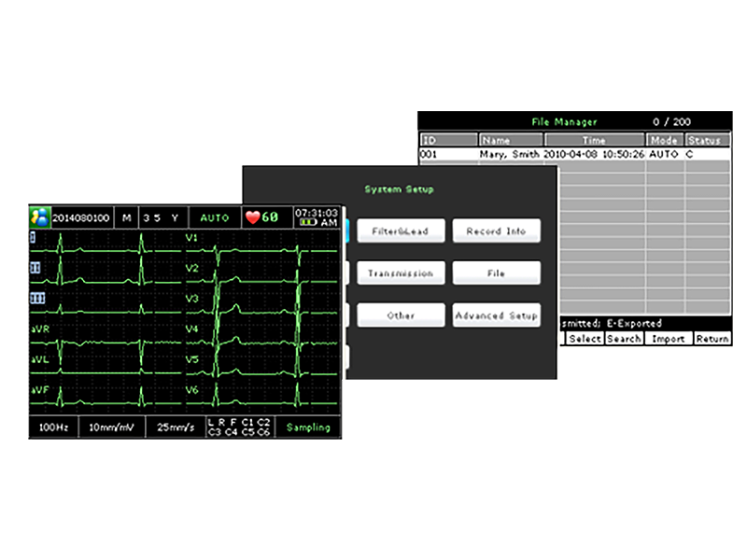Open the patient info icon on ECG screen
The image size is (747, 560).
(39, 217)
